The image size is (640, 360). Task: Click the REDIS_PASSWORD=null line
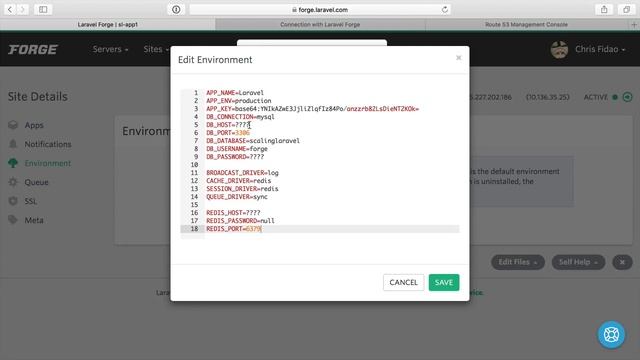[240, 221]
